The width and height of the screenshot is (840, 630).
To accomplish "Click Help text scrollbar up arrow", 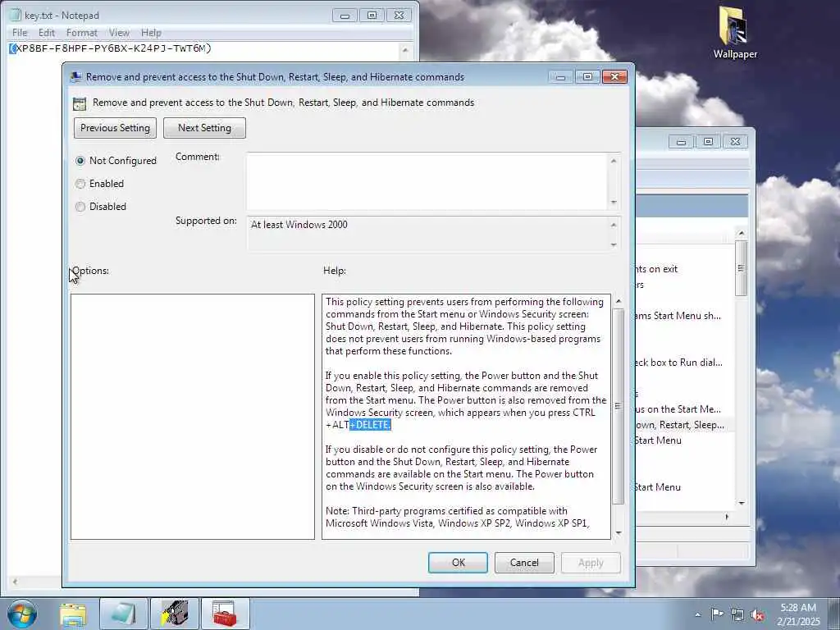I will click(x=619, y=302).
